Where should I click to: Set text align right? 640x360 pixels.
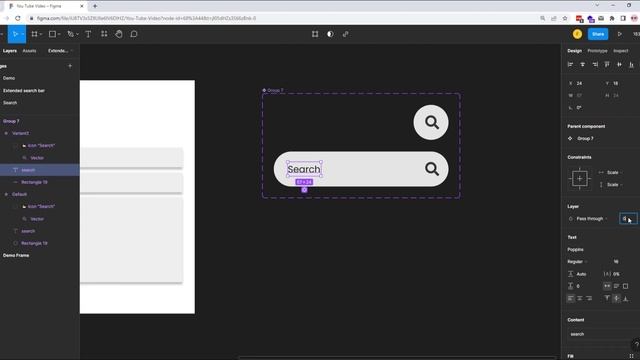[589, 298]
